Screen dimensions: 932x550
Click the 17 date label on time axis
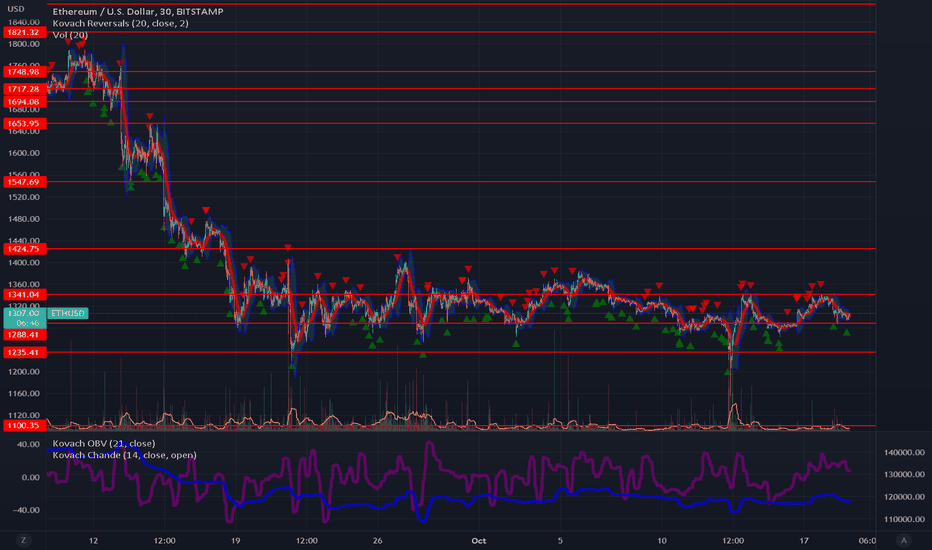pyautogui.click(x=804, y=540)
